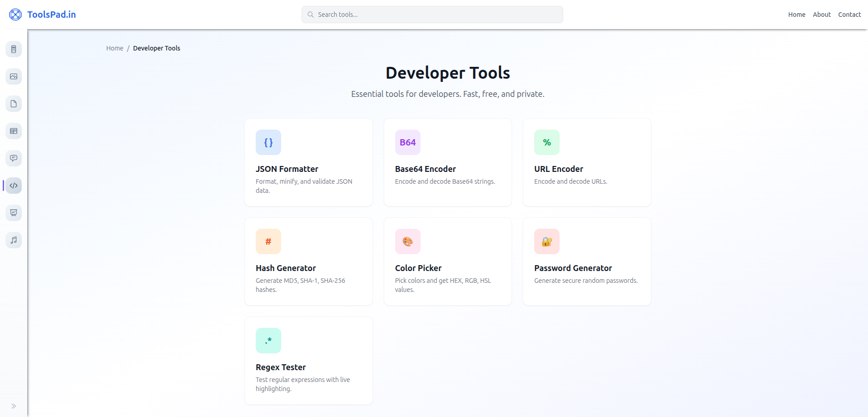
Task: Open the calculator tools category in sidebar
Action: 14,49
